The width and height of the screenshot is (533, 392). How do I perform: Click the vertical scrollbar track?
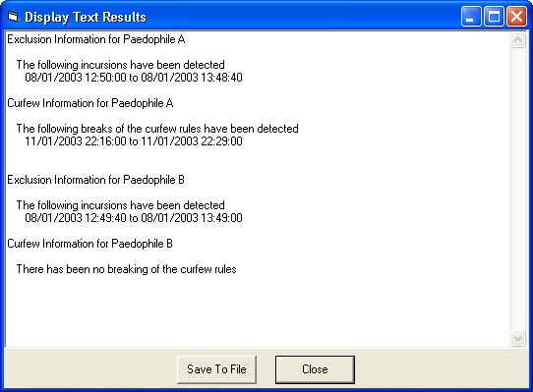517,190
